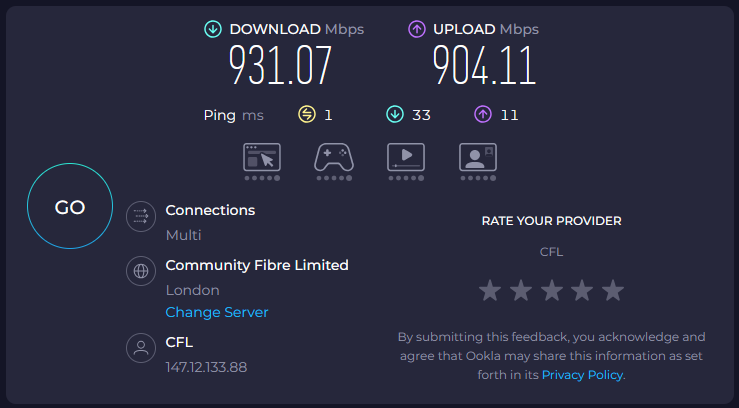
Task: Click the idle ping latency icon
Action: (x=307, y=115)
